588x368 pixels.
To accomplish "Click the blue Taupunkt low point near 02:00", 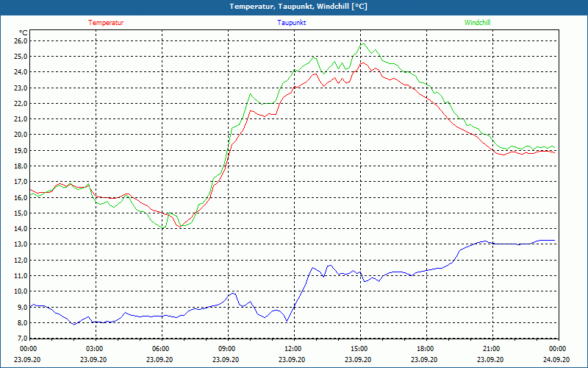I will coord(74,325).
